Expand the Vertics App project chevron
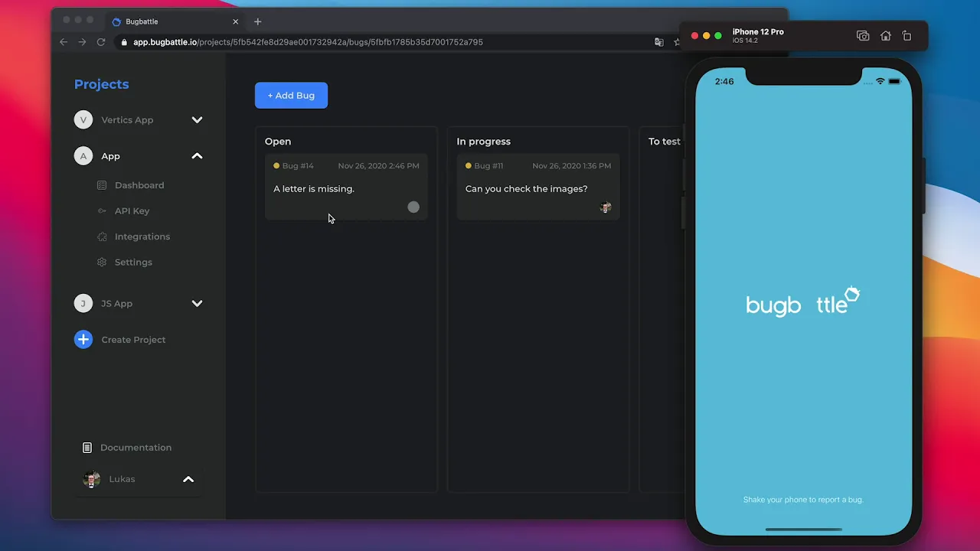 click(x=197, y=120)
